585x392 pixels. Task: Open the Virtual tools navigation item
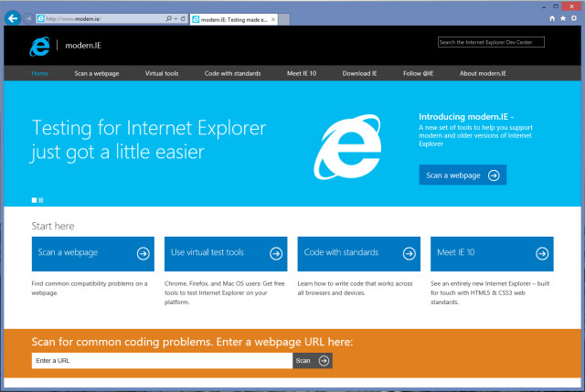(162, 73)
